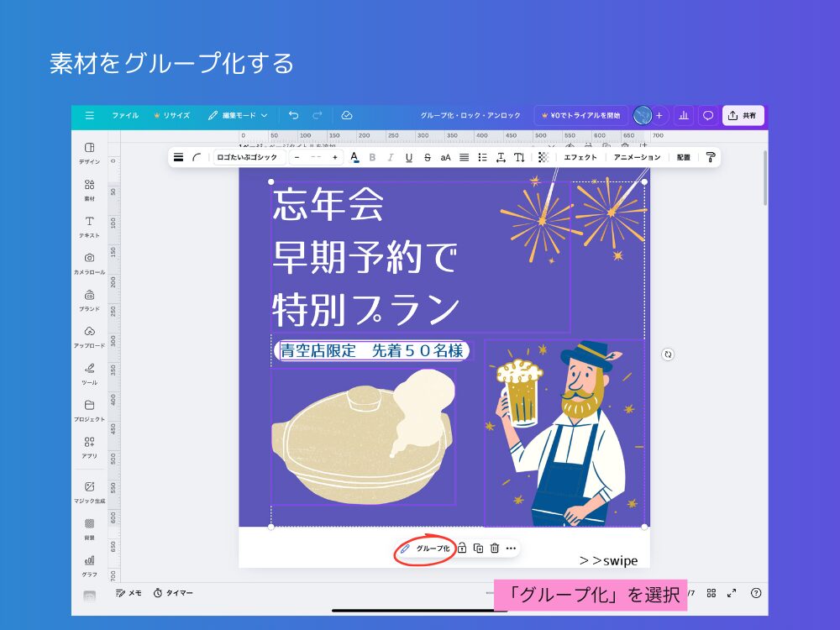Toggle italic formatting in the text toolbar
Viewport: 840px width, 630px height.
click(392, 157)
